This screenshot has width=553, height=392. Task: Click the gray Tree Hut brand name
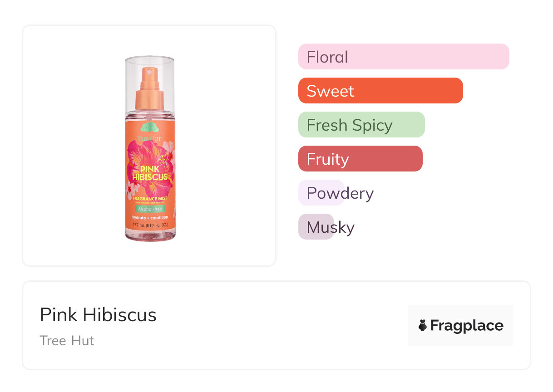67,341
